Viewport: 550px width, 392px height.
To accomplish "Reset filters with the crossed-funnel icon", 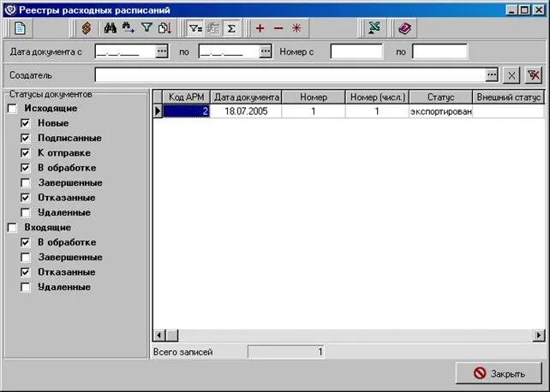I will [534, 75].
